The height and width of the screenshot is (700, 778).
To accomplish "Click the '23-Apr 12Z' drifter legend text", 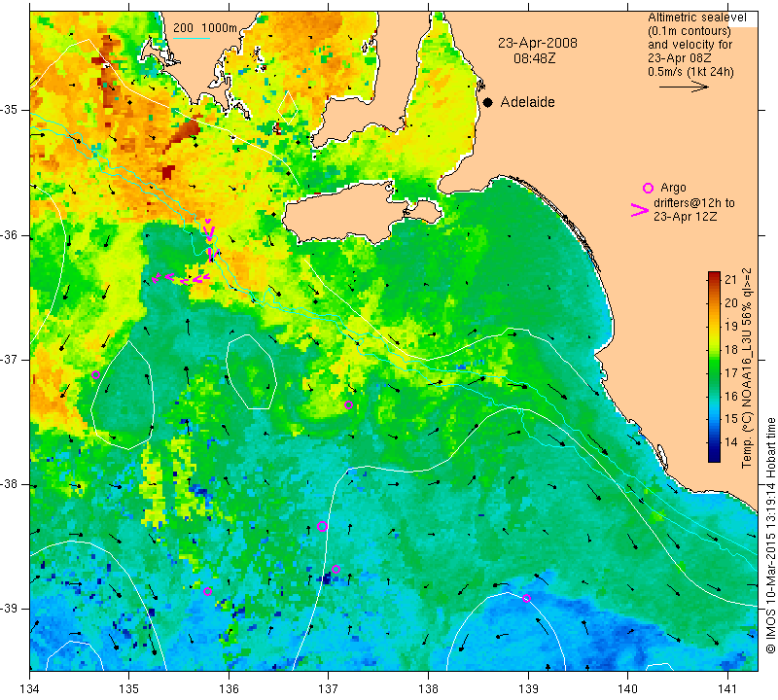I will (685, 216).
